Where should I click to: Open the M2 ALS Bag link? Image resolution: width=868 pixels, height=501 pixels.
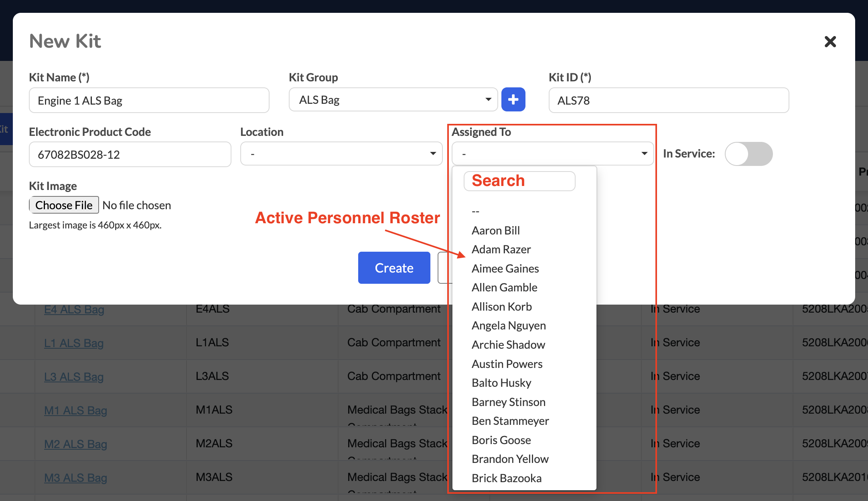75,444
